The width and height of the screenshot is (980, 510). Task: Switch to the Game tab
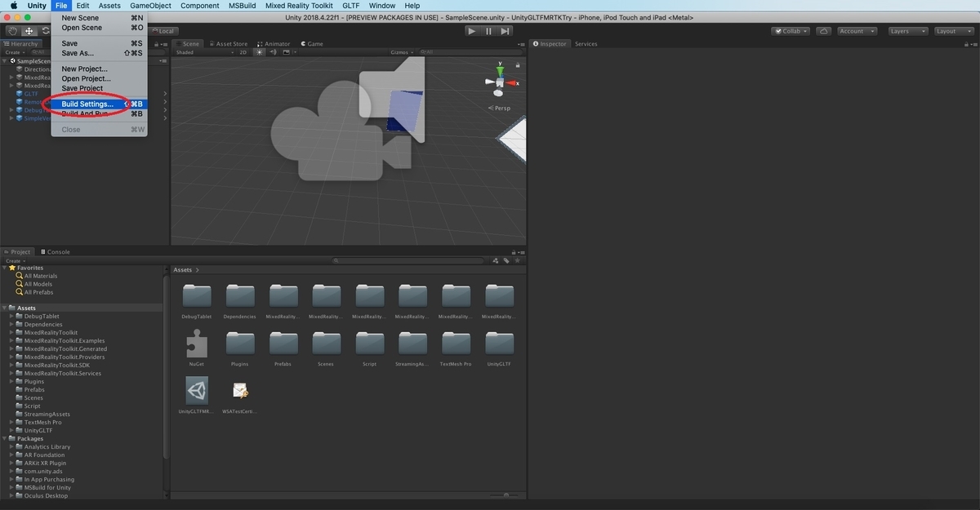point(311,44)
